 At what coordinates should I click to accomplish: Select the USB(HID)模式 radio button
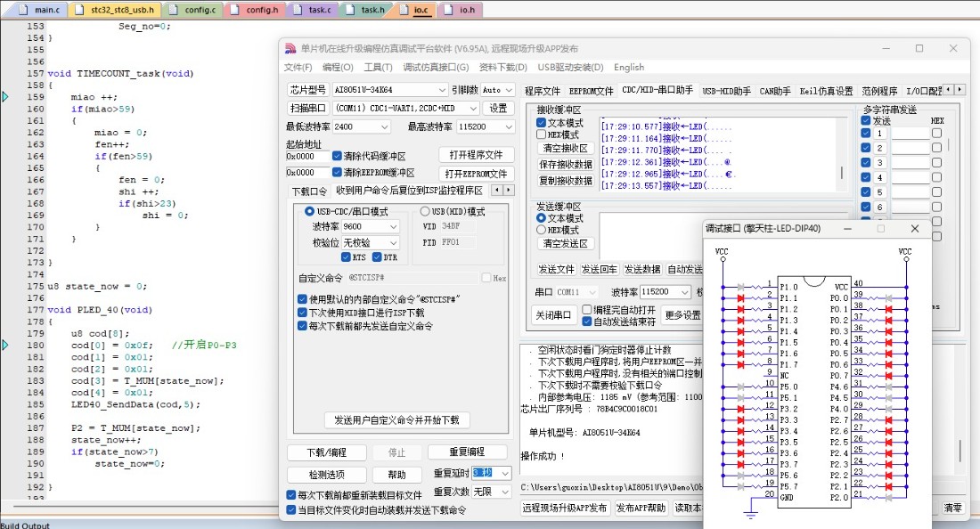425,211
